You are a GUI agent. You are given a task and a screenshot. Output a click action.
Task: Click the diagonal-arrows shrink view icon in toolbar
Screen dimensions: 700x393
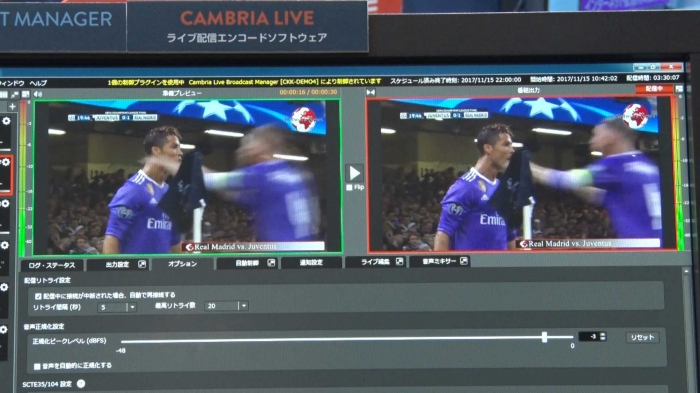(x=15, y=94)
